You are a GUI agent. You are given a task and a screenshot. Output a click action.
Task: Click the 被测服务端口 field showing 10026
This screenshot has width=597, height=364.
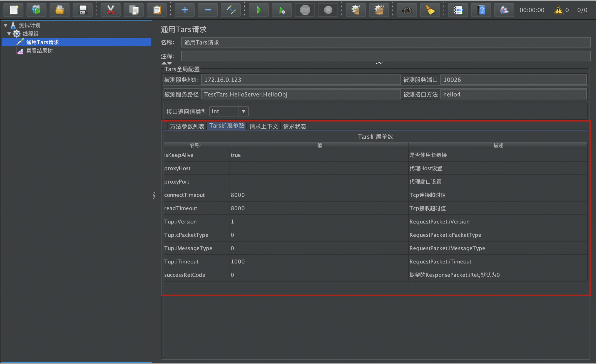(x=513, y=80)
